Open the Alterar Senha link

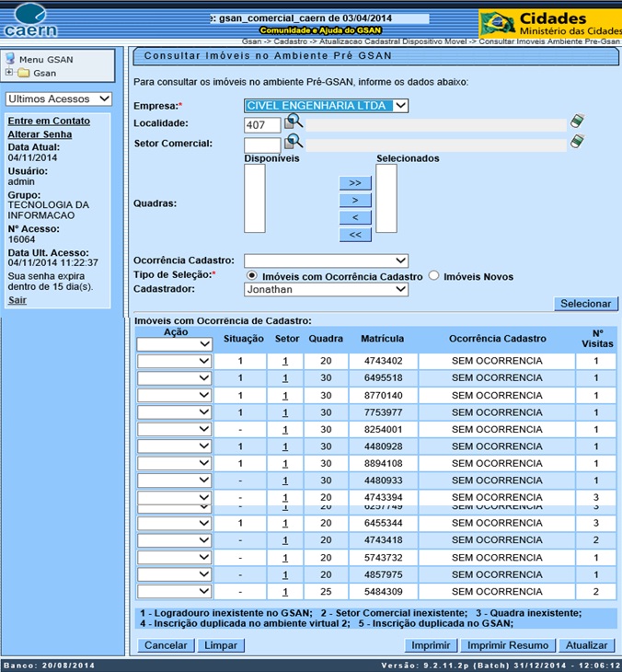coord(40,134)
